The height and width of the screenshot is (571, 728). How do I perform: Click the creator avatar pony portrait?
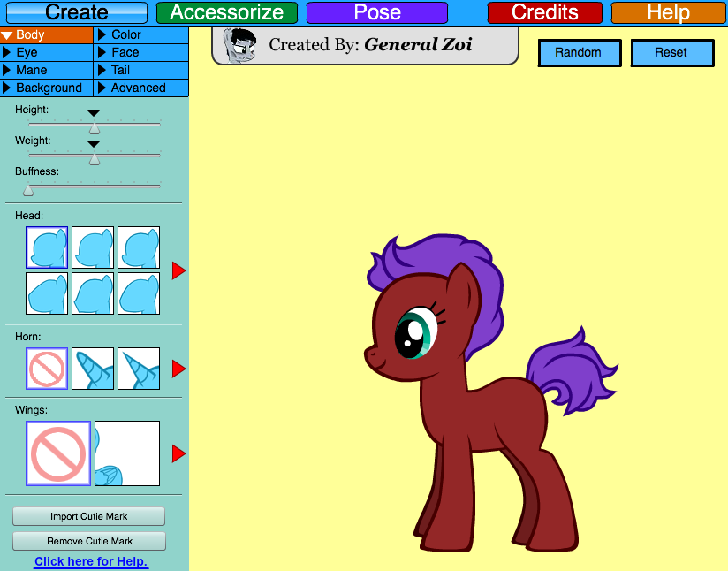point(240,45)
